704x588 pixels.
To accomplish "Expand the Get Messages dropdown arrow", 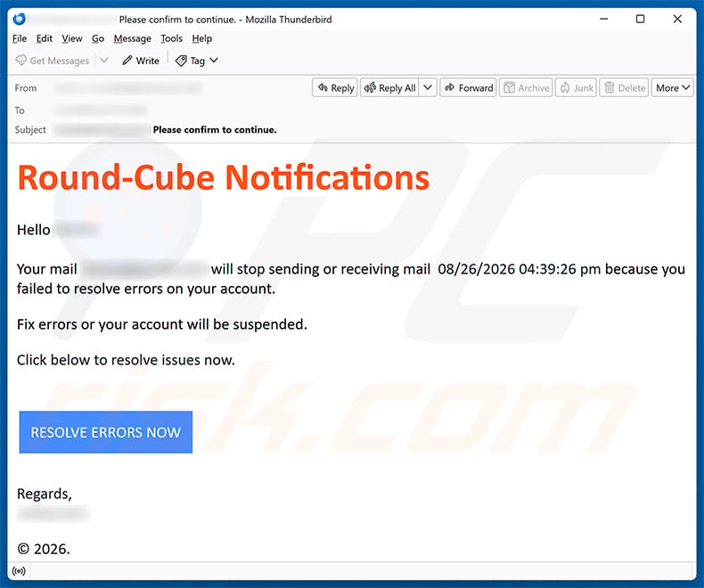I will pos(104,61).
